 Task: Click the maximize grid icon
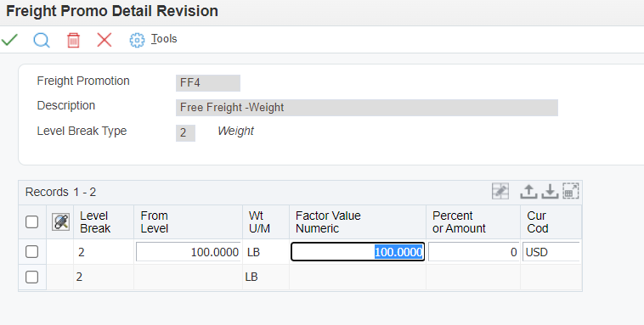(x=570, y=191)
